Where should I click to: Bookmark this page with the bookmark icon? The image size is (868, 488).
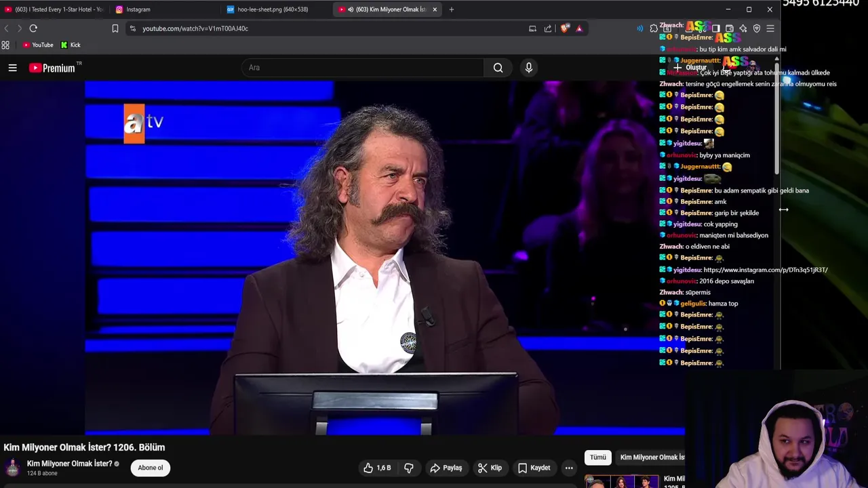115,28
